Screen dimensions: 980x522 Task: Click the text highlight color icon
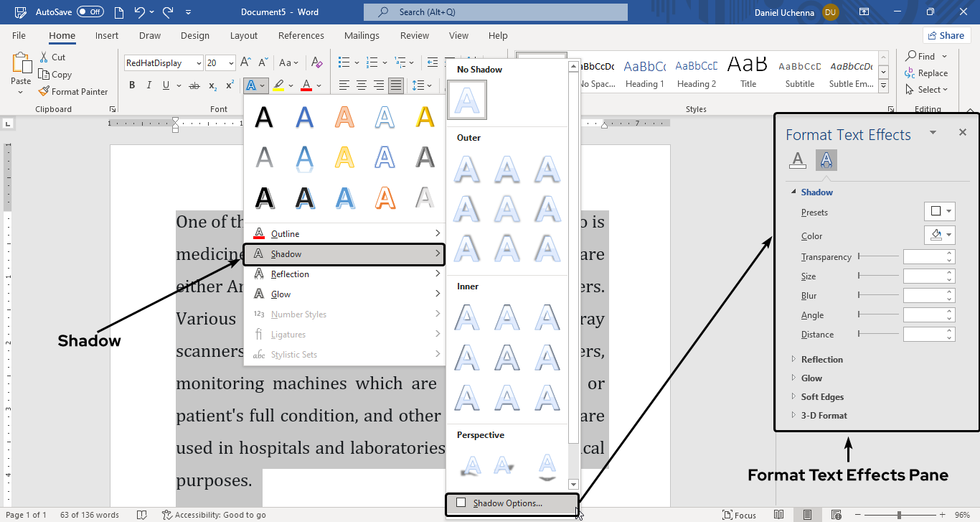tap(279, 85)
